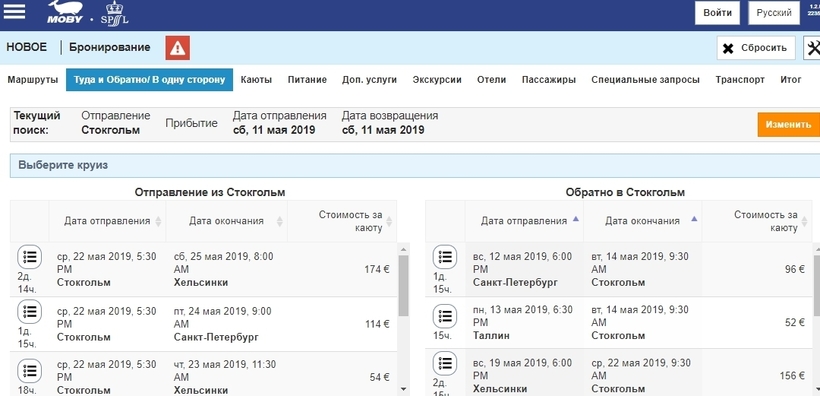The image size is (820, 396).
Task: Open details icon for 174 € Helsinki cruise
Action: coord(29,256)
